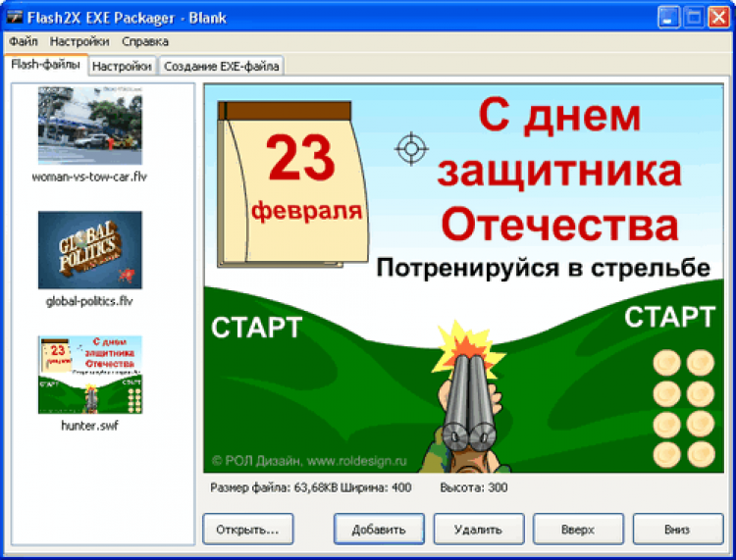Move file down with Вниз button
736x560 pixels.
pyautogui.click(x=677, y=530)
